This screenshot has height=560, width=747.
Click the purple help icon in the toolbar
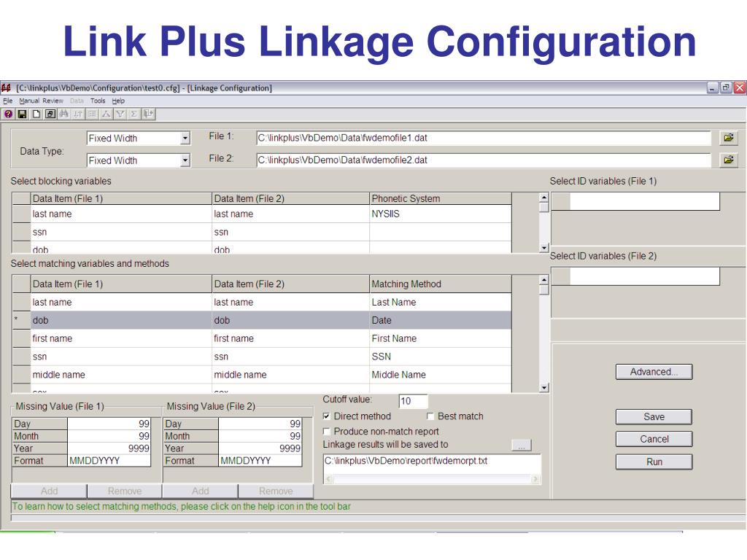pos(8,114)
